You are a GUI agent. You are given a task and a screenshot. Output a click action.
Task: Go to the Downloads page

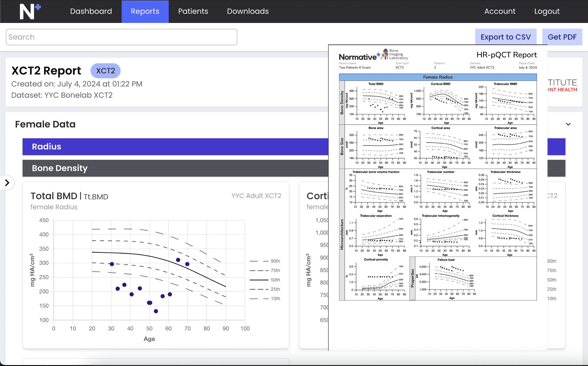pos(248,11)
